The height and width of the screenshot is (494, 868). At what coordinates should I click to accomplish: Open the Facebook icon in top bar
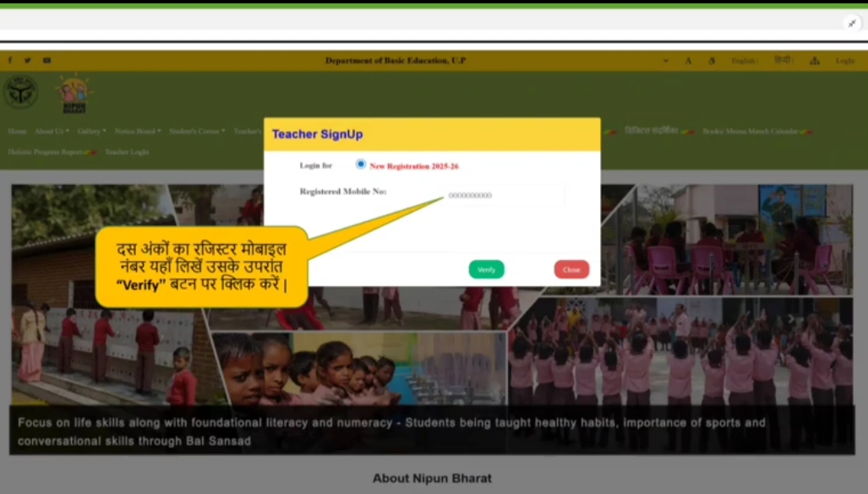10,61
